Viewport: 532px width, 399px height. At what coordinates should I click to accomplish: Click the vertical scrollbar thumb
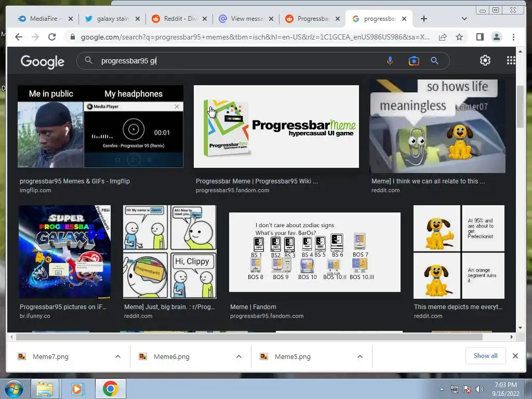(520, 107)
